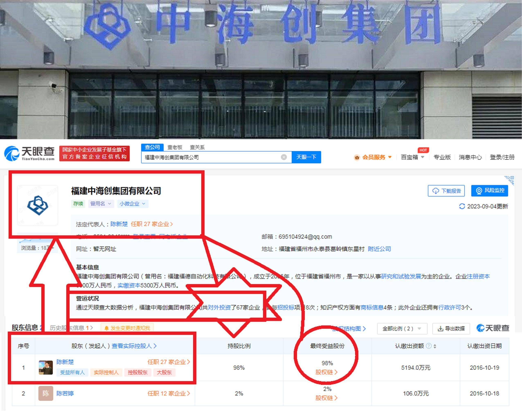Click the 注册资本 link

478,276
